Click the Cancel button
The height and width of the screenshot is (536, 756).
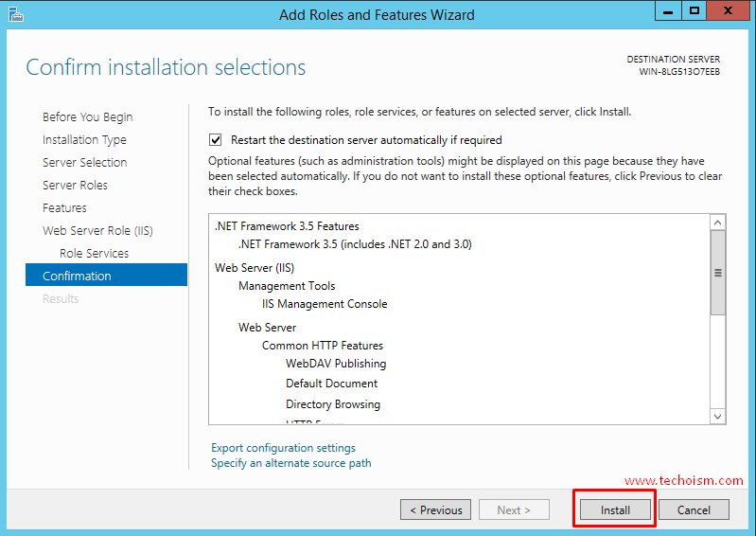(694, 509)
